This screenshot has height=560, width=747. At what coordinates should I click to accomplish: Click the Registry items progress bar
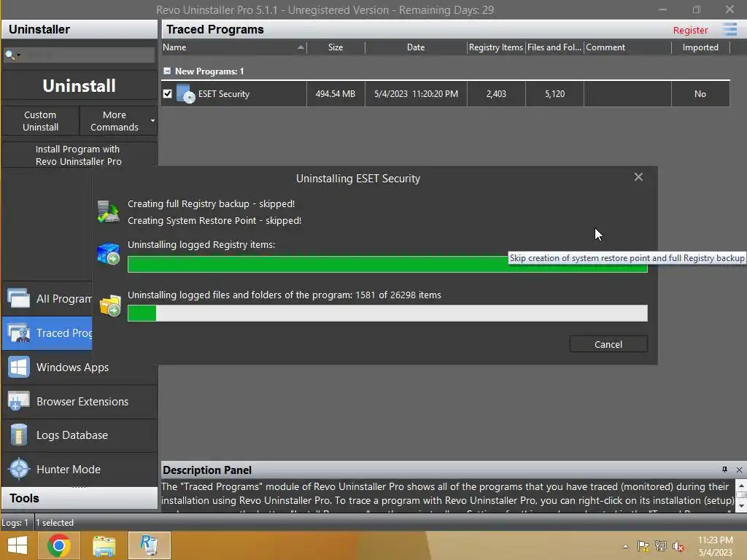[387, 264]
